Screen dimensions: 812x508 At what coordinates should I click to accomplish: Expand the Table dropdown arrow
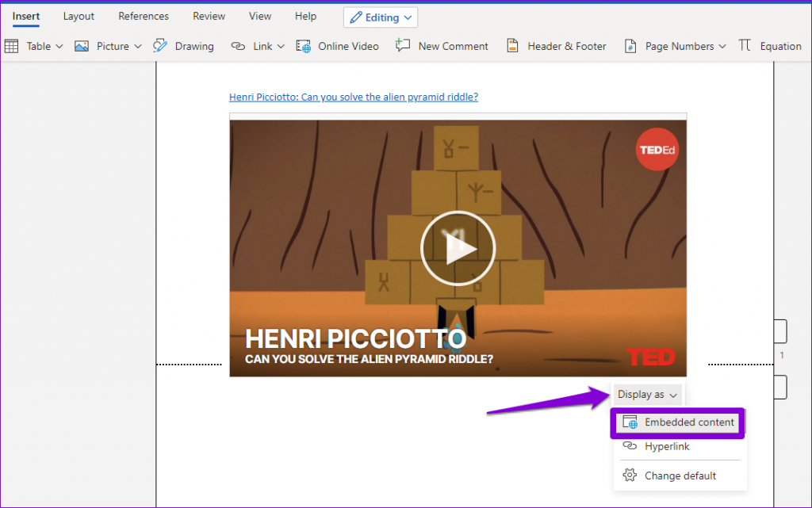pos(59,46)
